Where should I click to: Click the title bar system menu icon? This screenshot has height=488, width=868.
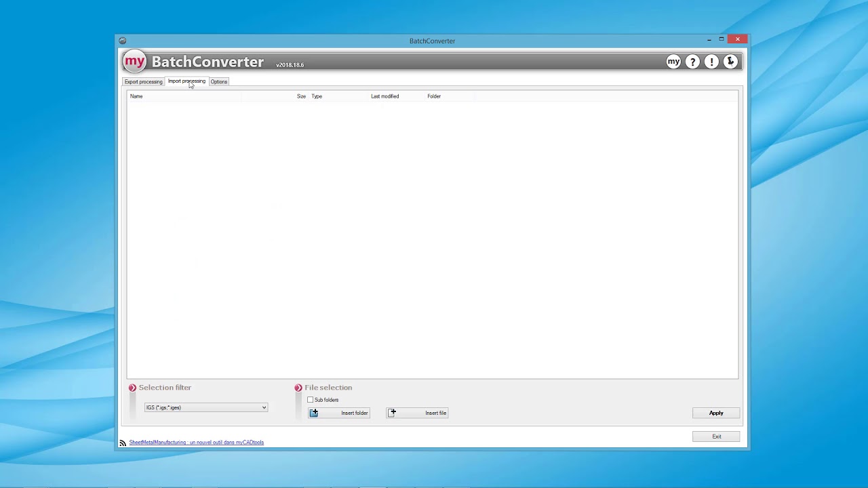point(122,41)
